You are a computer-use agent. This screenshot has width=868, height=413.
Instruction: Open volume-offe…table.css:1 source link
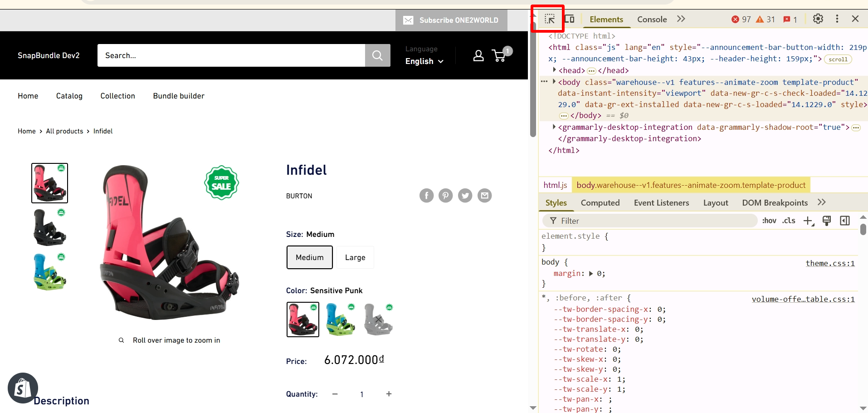[803, 299]
